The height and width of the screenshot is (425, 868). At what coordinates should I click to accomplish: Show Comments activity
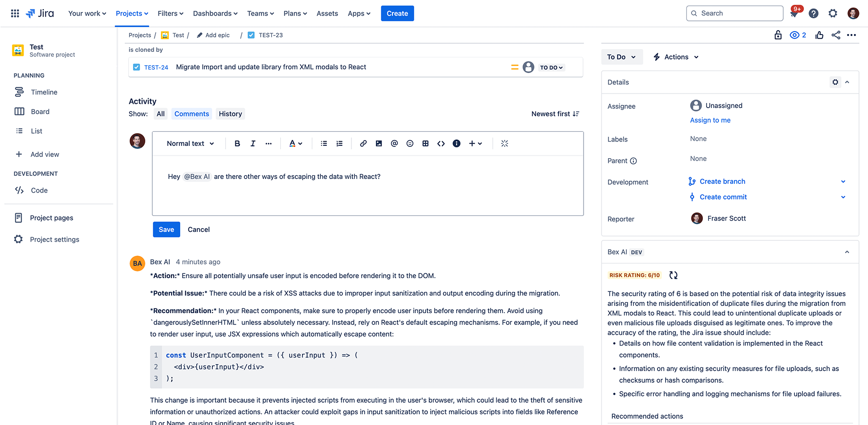click(x=192, y=114)
